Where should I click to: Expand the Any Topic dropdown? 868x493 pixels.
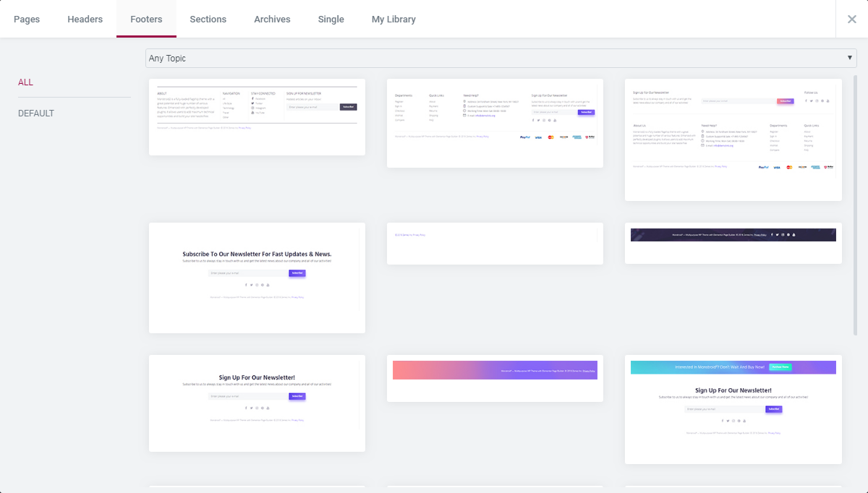coord(501,59)
